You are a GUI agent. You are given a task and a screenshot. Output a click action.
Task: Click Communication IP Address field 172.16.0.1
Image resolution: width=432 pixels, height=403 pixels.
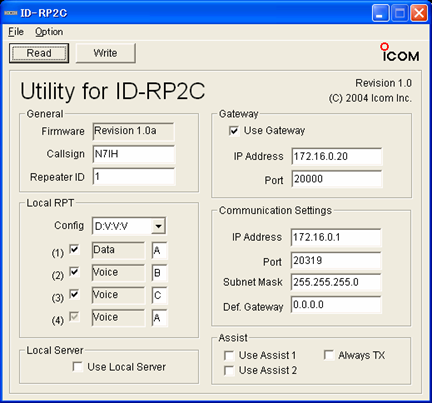(336, 237)
